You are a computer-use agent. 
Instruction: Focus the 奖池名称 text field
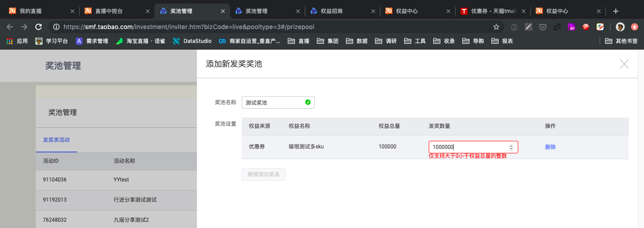tap(278, 102)
